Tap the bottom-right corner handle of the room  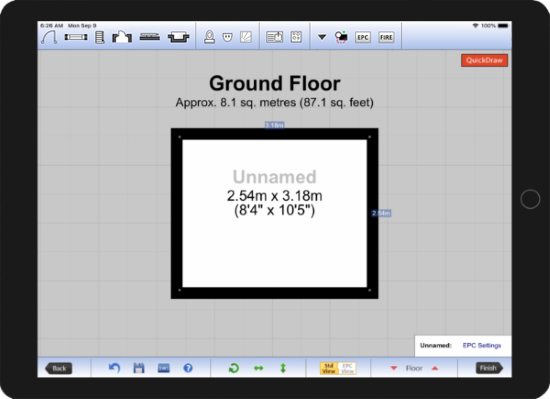[369, 290]
